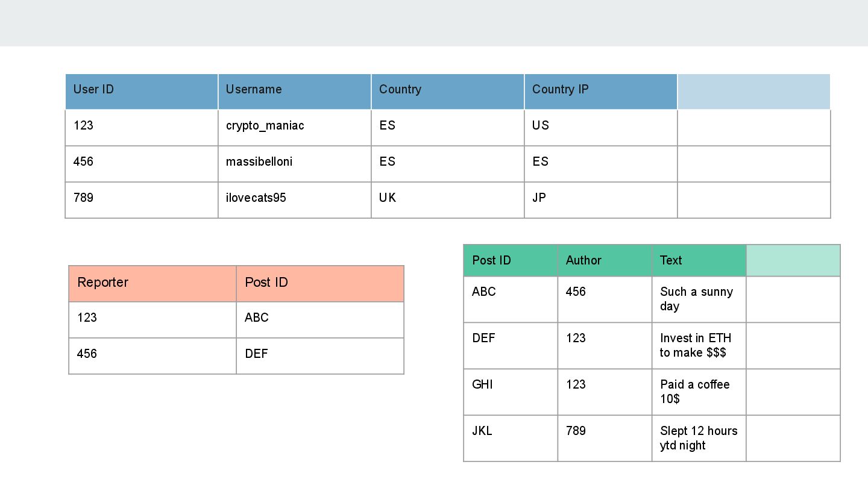Click the DEF cell in the Reporter table
Screen dimensions: 868x488
coord(320,356)
